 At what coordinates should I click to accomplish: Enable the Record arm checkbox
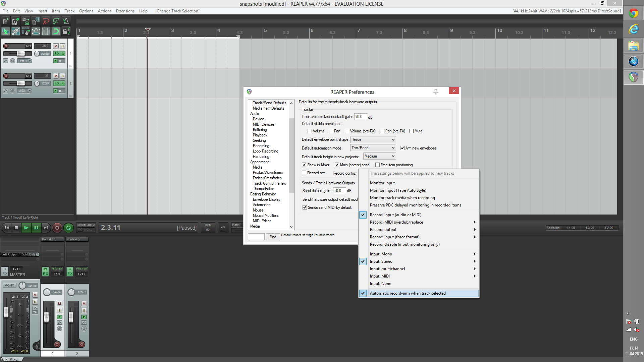(x=304, y=173)
